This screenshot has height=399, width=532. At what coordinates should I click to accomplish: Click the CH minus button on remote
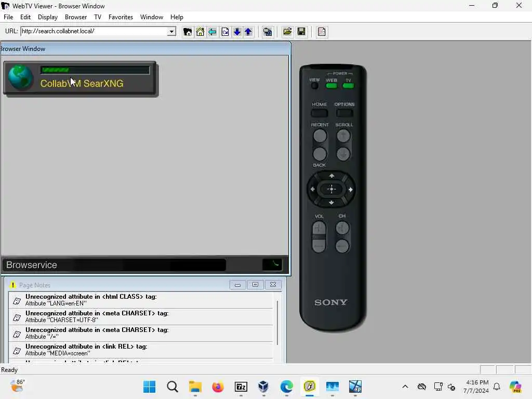click(342, 246)
